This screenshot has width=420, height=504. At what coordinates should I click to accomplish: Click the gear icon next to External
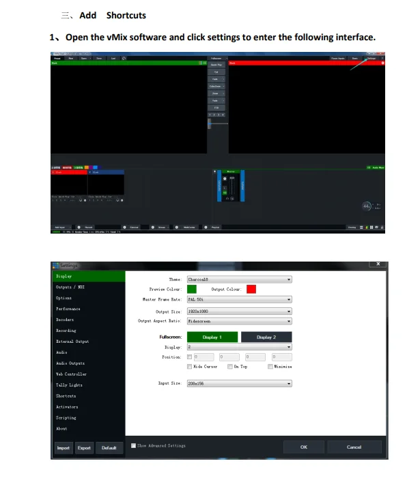coord(124,227)
